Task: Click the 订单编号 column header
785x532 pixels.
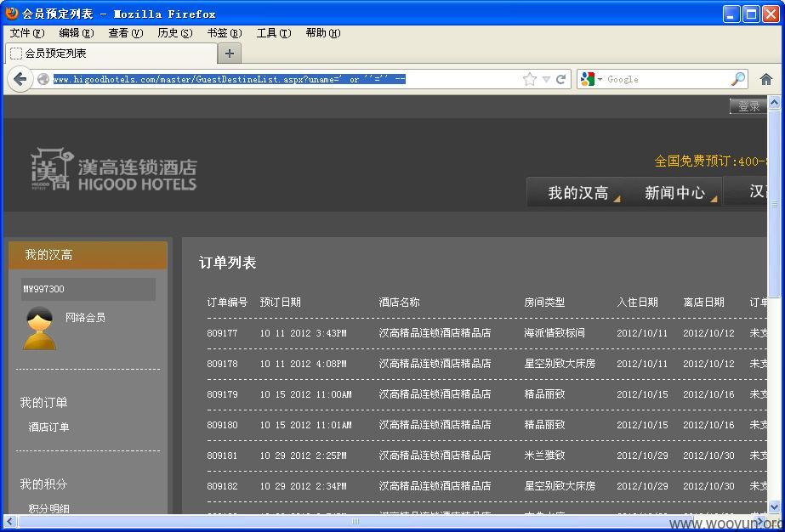Action: 227,303
